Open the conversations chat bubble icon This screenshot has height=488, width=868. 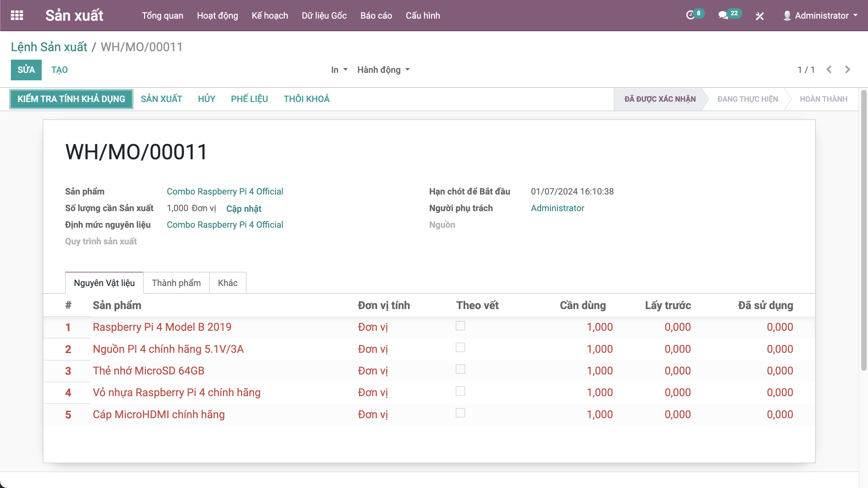tap(723, 15)
